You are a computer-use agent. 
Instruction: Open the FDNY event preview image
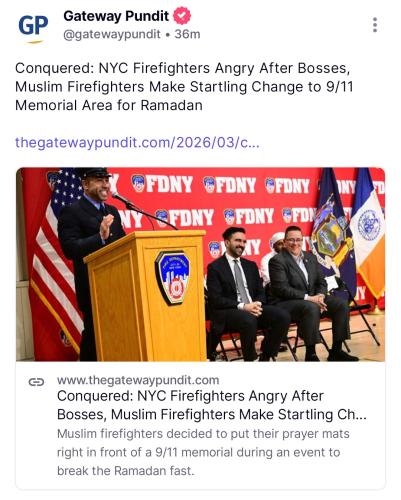(x=200, y=264)
